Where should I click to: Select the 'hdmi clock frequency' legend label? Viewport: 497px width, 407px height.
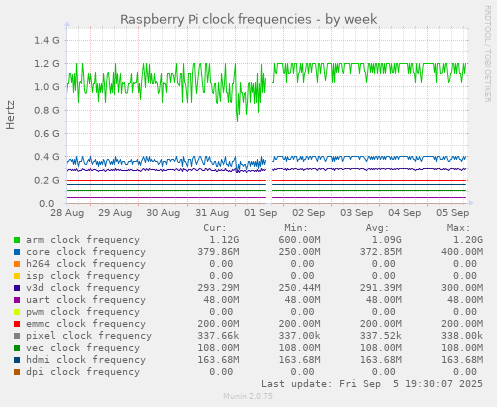(86, 360)
